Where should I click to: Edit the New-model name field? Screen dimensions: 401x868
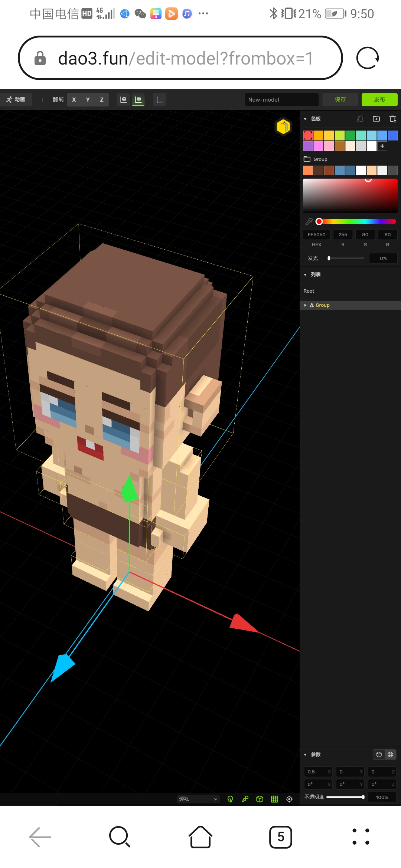pos(282,99)
